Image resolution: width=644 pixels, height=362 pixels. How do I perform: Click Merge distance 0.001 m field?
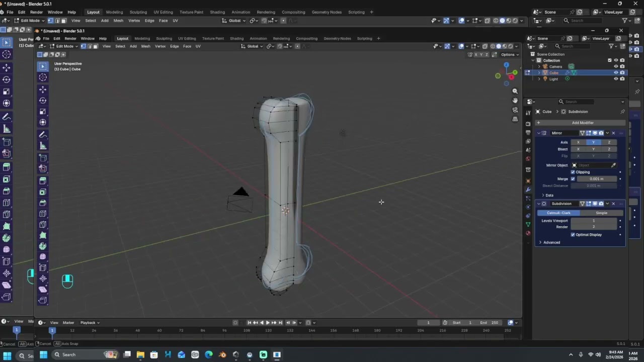point(596,179)
